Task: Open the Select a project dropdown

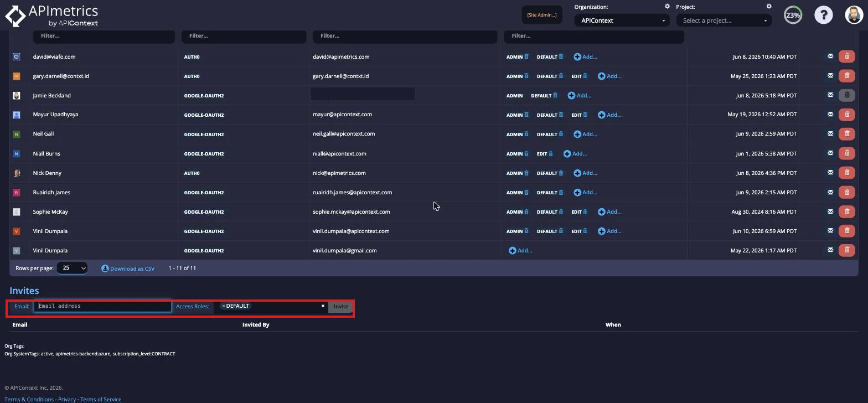Action: [724, 20]
